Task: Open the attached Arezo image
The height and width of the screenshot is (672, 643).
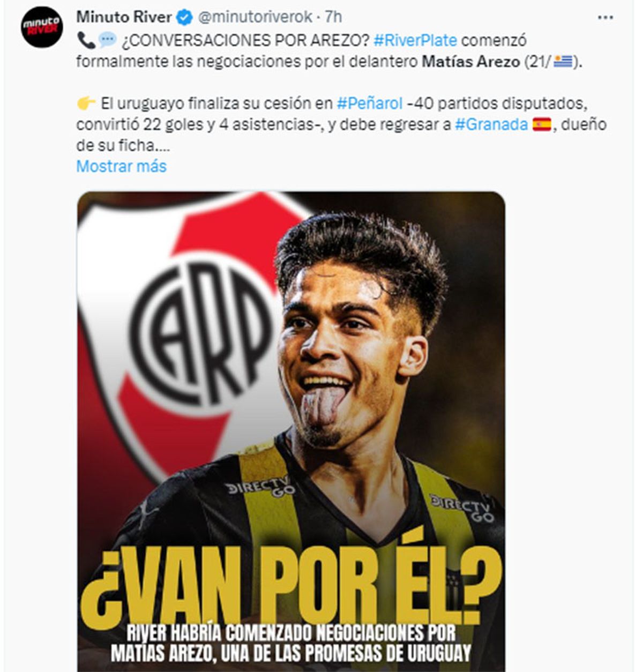Action: pos(291,432)
